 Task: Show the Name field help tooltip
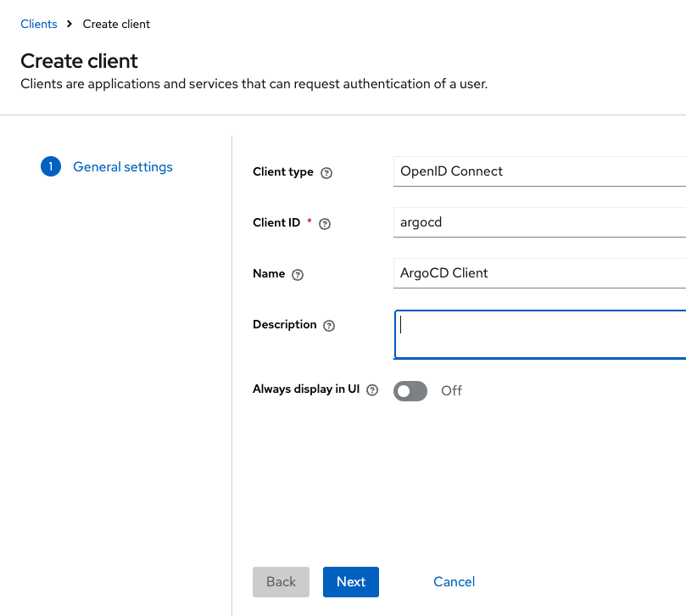pyautogui.click(x=298, y=275)
